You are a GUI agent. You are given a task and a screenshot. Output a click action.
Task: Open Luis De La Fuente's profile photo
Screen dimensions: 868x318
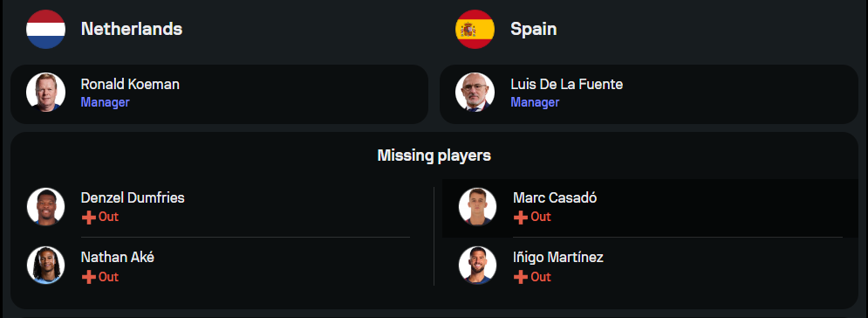pyautogui.click(x=475, y=92)
